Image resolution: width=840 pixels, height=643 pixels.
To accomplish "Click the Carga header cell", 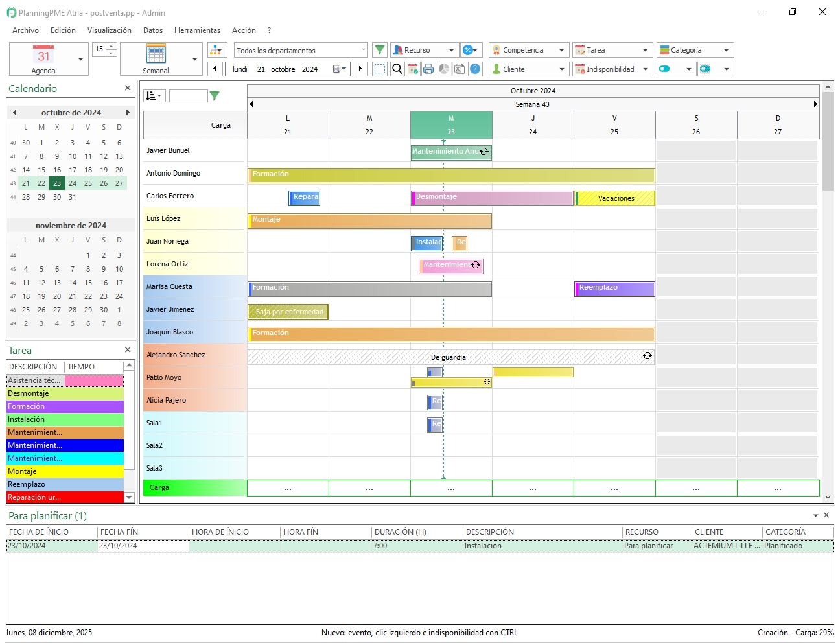I will tap(195, 125).
